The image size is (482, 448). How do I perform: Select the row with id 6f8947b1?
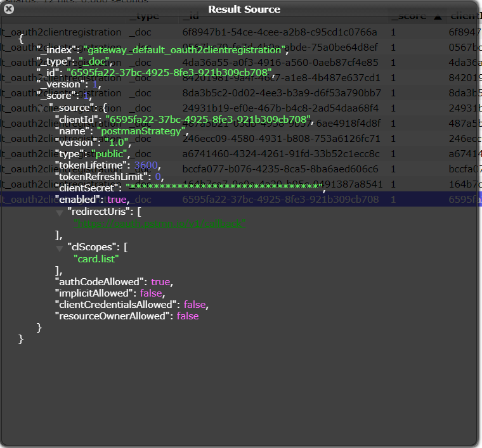(279, 32)
